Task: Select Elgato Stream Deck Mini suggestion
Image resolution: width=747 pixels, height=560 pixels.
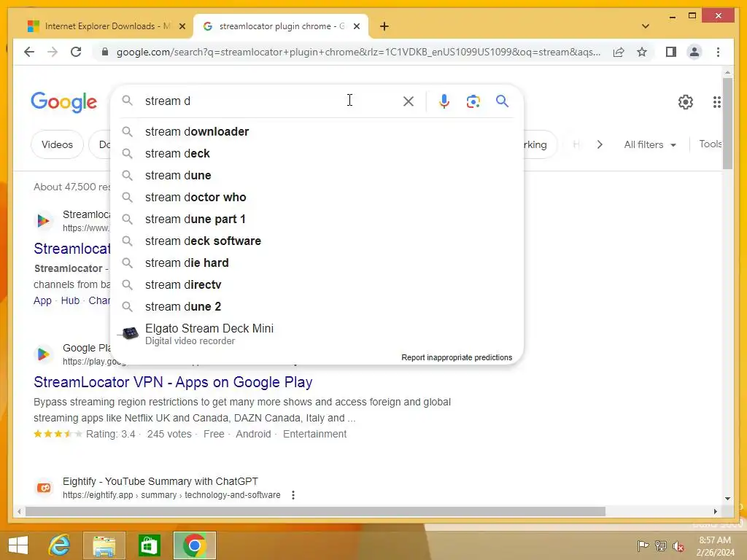Action: point(317,334)
